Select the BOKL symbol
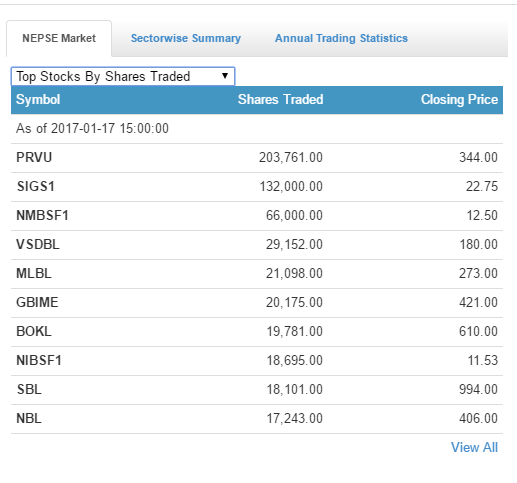This screenshot has height=483, width=517. (x=34, y=331)
